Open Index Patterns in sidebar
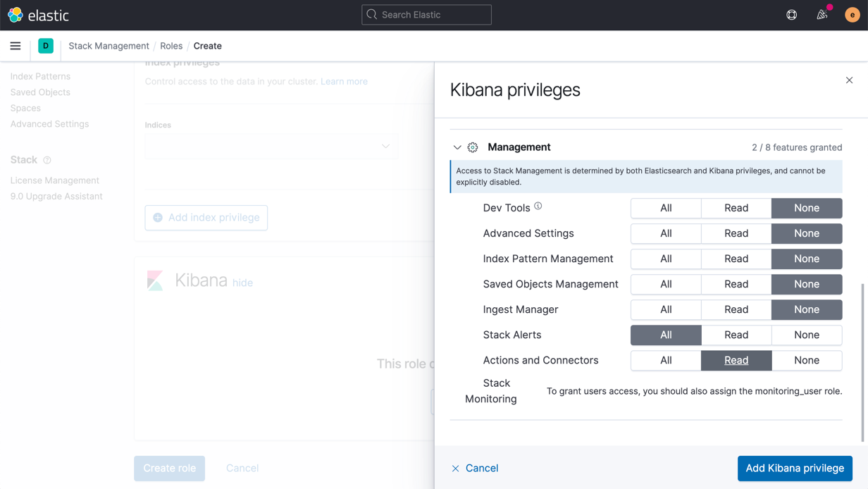Image resolution: width=868 pixels, height=489 pixels. pyautogui.click(x=40, y=76)
